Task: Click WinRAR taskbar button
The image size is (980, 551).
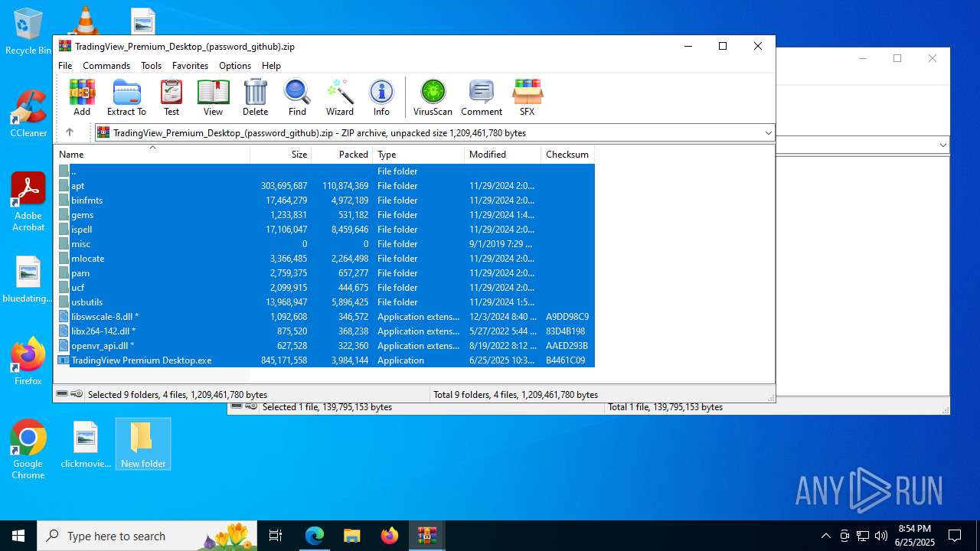Action: click(426, 536)
